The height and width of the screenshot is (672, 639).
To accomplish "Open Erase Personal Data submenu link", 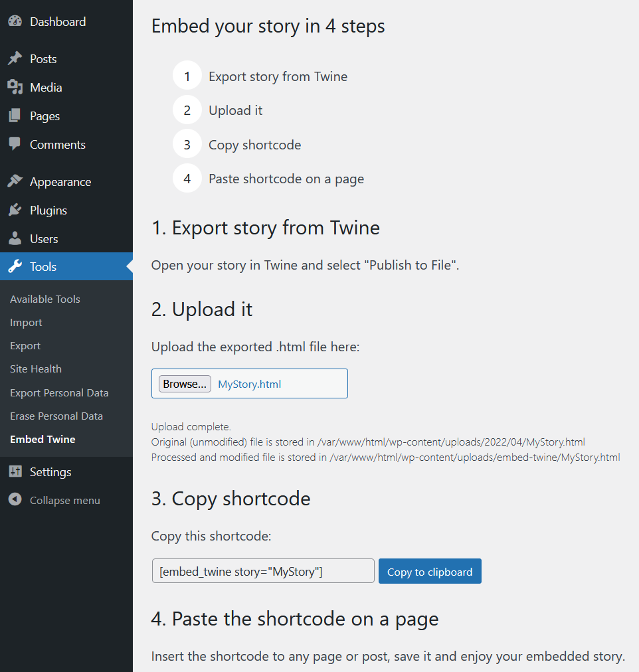I will tap(56, 416).
